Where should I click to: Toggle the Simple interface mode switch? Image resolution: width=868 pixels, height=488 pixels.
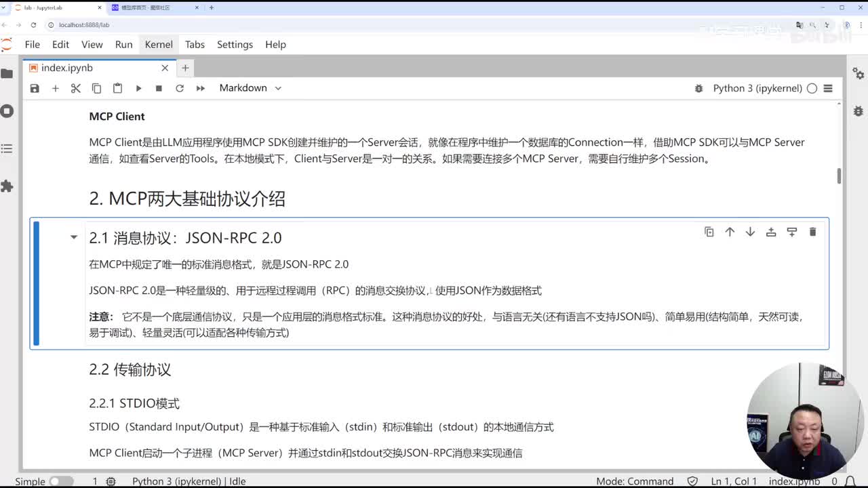tap(61, 481)
